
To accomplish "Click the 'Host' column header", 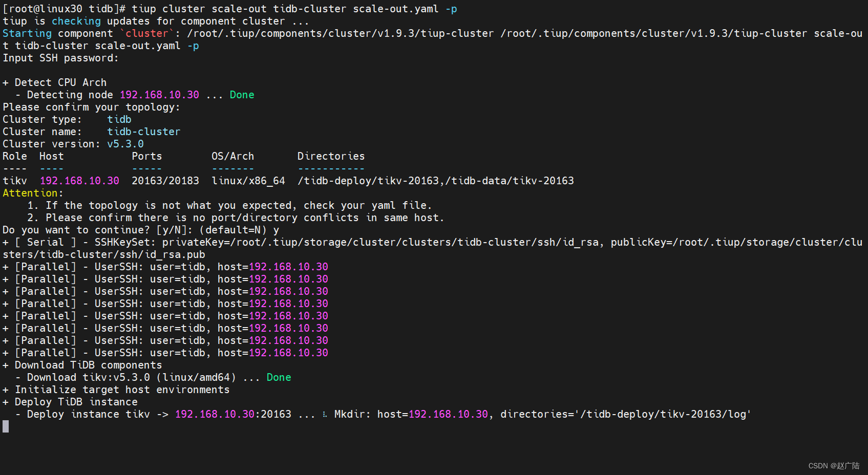I will point(52,156).
